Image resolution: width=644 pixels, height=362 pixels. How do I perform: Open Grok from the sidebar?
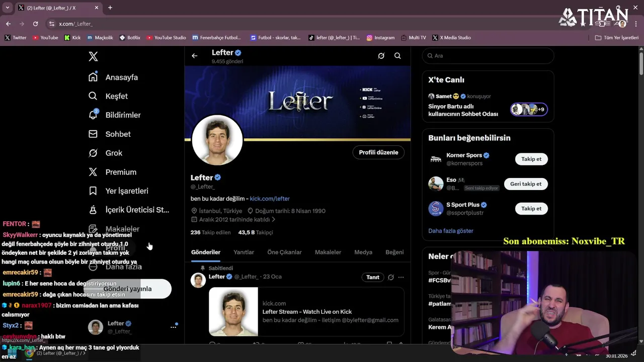pos(106,153)
